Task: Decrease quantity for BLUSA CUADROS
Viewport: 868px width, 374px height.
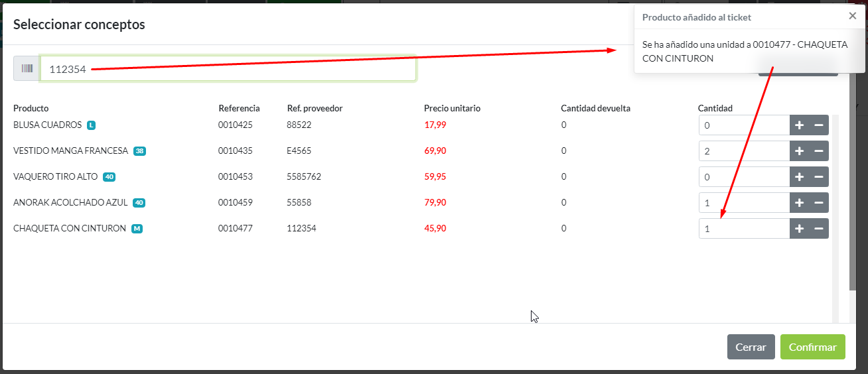Action: click(x=819, y=125)
